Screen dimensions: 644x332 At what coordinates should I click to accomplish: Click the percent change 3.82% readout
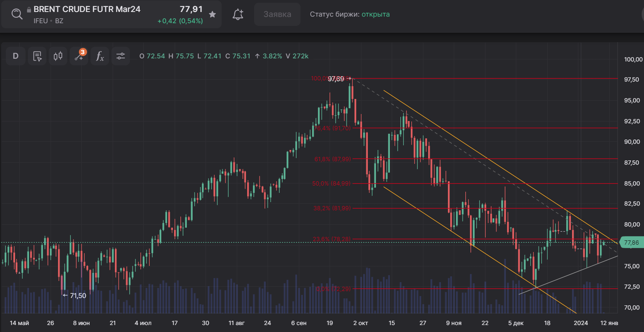pyautogui.click(x=268, y=56)
